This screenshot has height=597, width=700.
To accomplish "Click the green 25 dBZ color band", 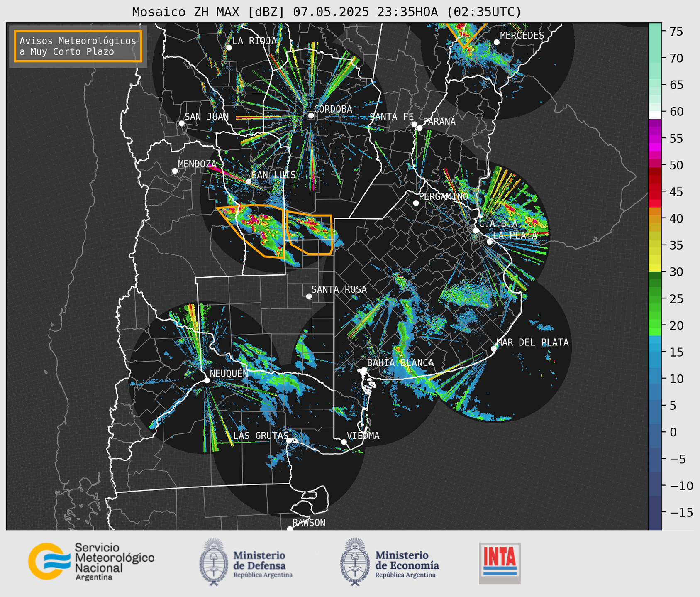I will (655, 298).
